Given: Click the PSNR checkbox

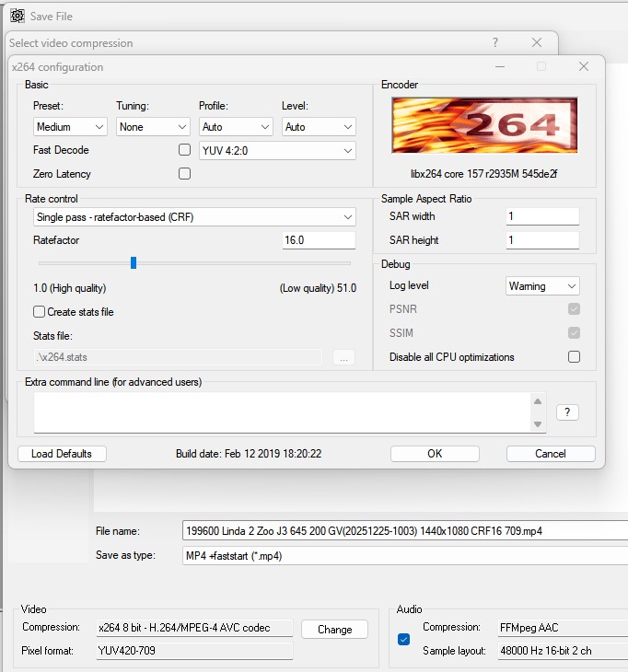Looking at the screenshot, I should click(x=574, y=308).
